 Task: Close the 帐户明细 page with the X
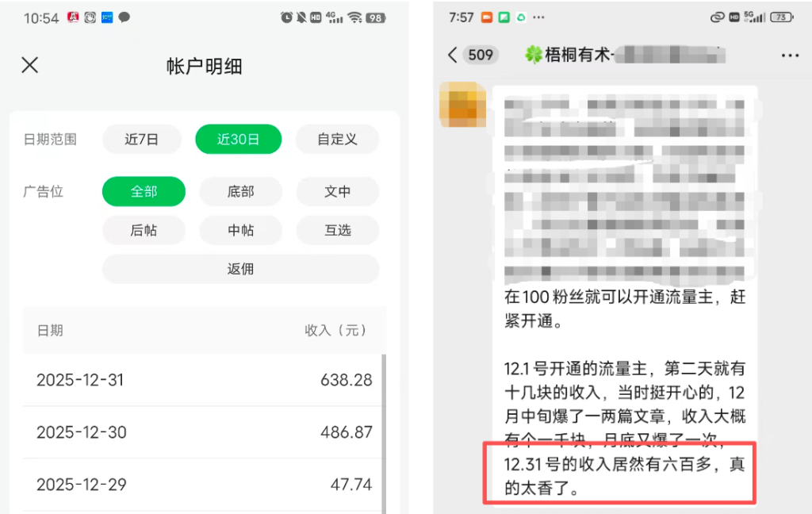tap(30, 65)
